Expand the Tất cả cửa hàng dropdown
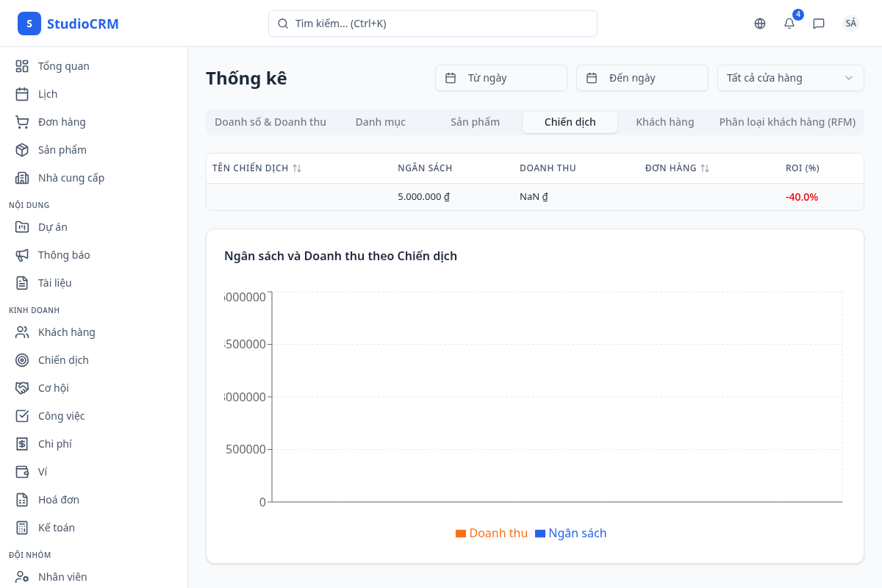Screen dimensions: 882x588 click(790, 78)
